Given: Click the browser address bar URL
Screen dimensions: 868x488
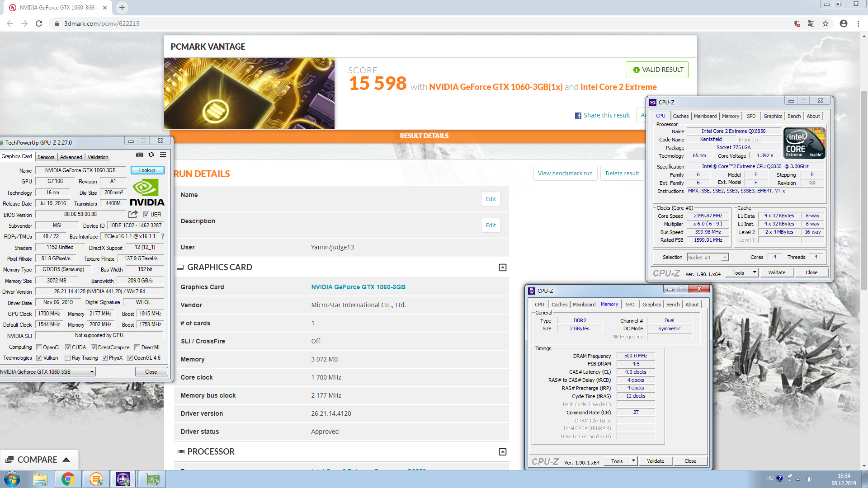Looking at the screenshot, I should [x=102, y=23].
